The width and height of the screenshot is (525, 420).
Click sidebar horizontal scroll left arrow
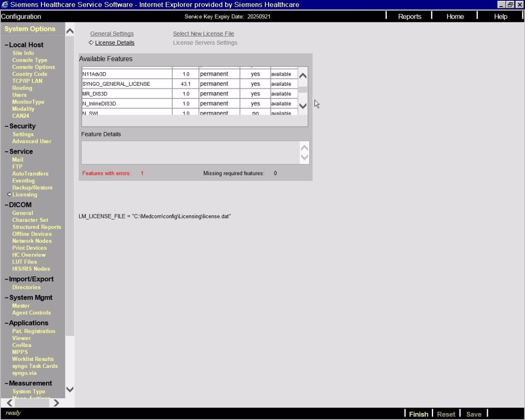coord(10,403)
